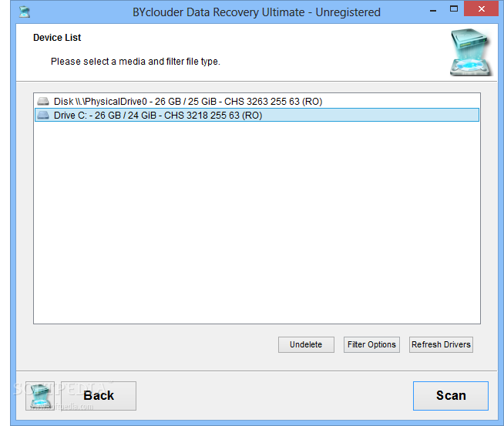The image size is (504, 426).
Task: Click the Device List heading
Action: 57,38
